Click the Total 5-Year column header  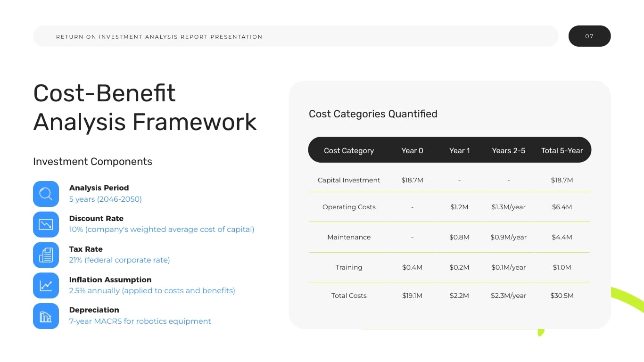(x=562, y=150)
